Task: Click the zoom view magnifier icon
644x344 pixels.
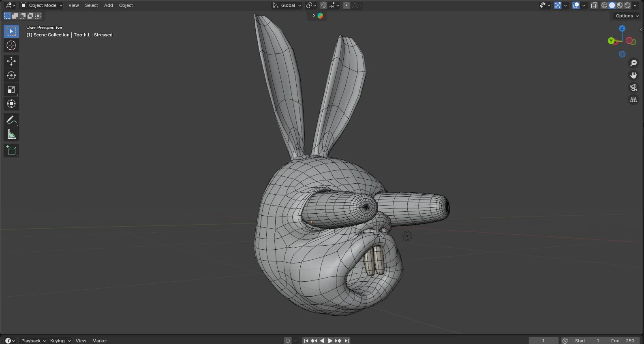Action: [x=633, y=63]
